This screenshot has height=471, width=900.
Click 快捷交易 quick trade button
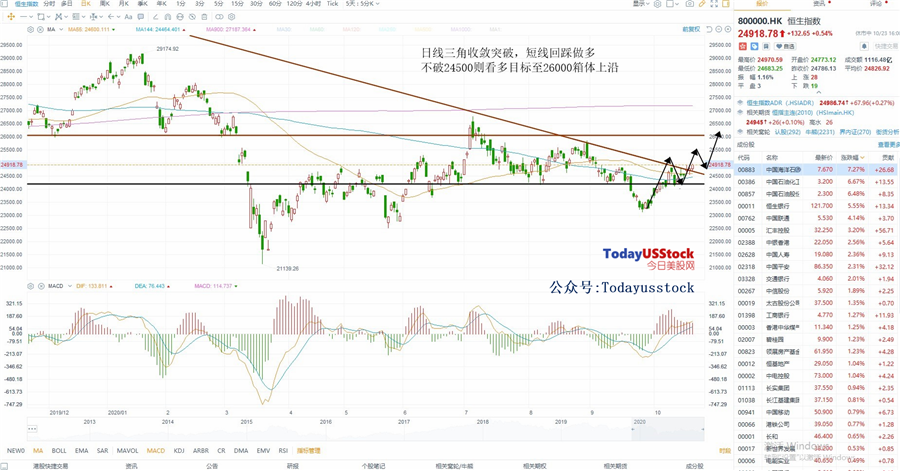(x=886, y=46)
